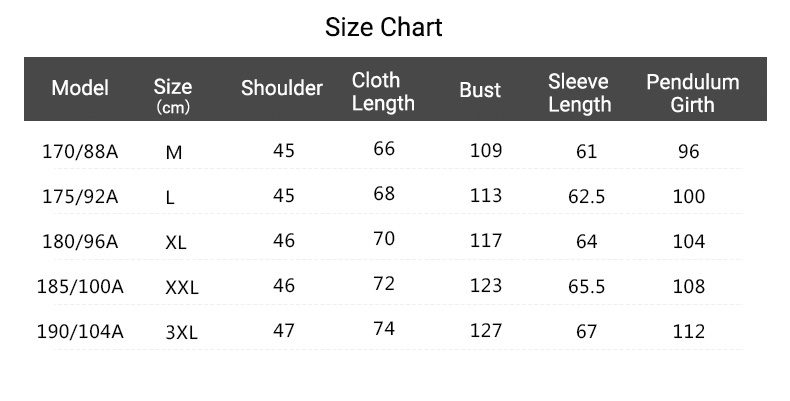Click the 3XL size cell
Screen dimensions: 790x401
click(x=181, y=332)
